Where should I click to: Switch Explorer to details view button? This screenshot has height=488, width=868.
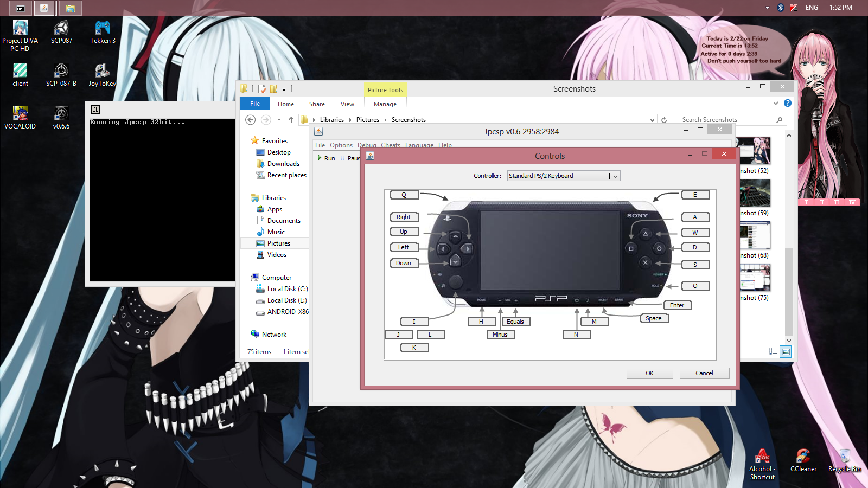click(x=774, y=352)
